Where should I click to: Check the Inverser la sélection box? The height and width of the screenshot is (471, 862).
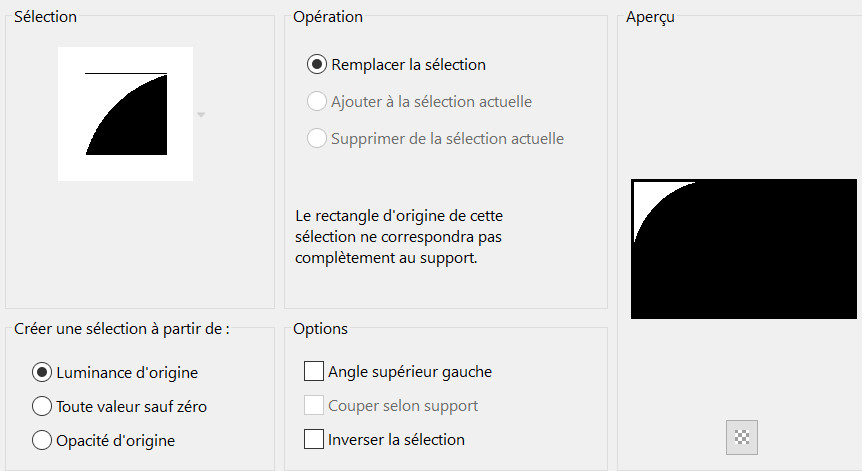(314, 439)
